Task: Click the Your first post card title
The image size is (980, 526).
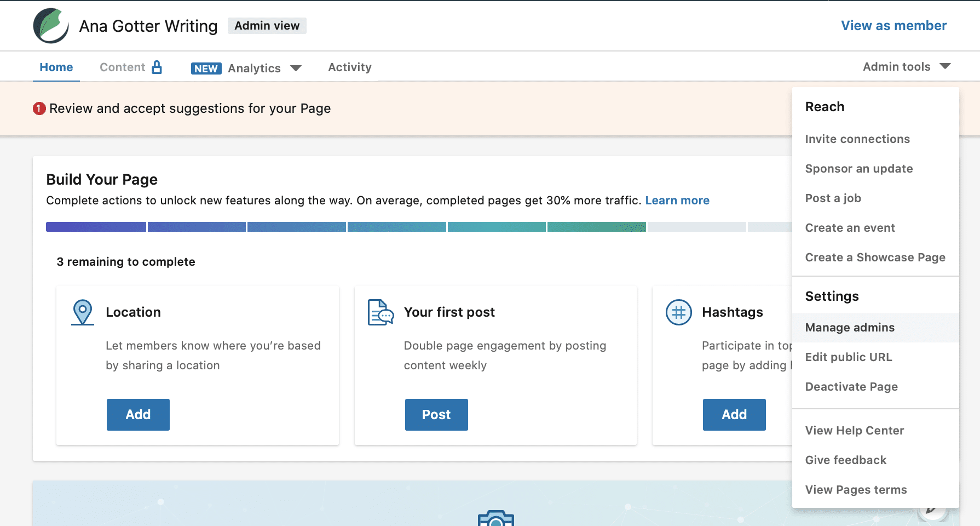Action: click(449, 312)
